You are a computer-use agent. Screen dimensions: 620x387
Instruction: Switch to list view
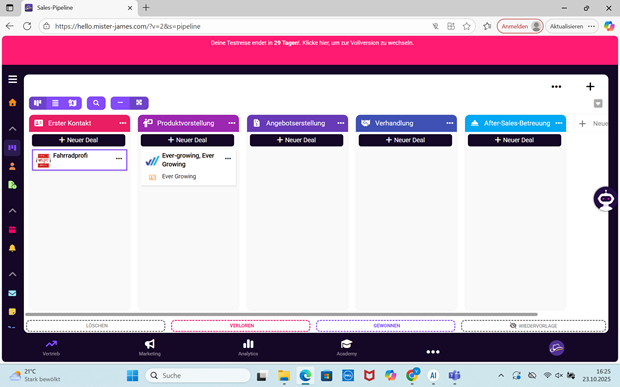pos(55,103)
